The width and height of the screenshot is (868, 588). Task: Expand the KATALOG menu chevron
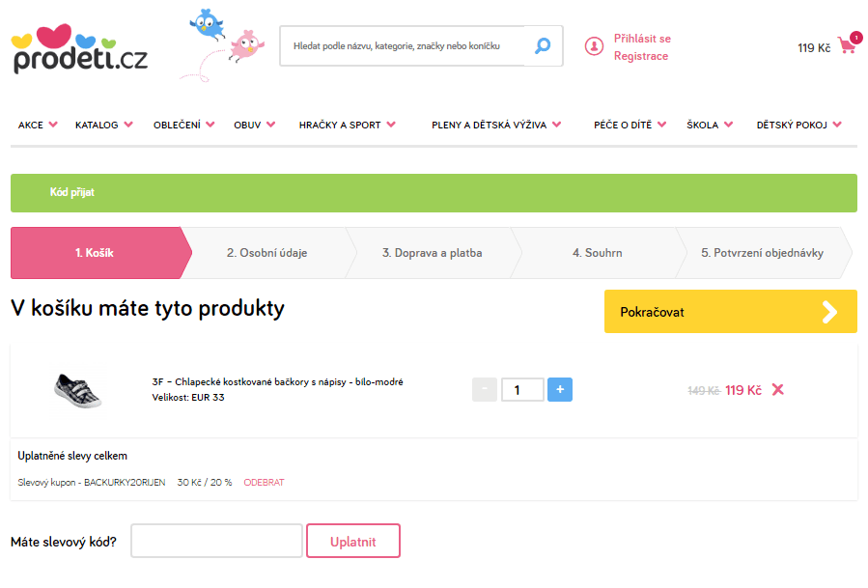click(128, 125)
